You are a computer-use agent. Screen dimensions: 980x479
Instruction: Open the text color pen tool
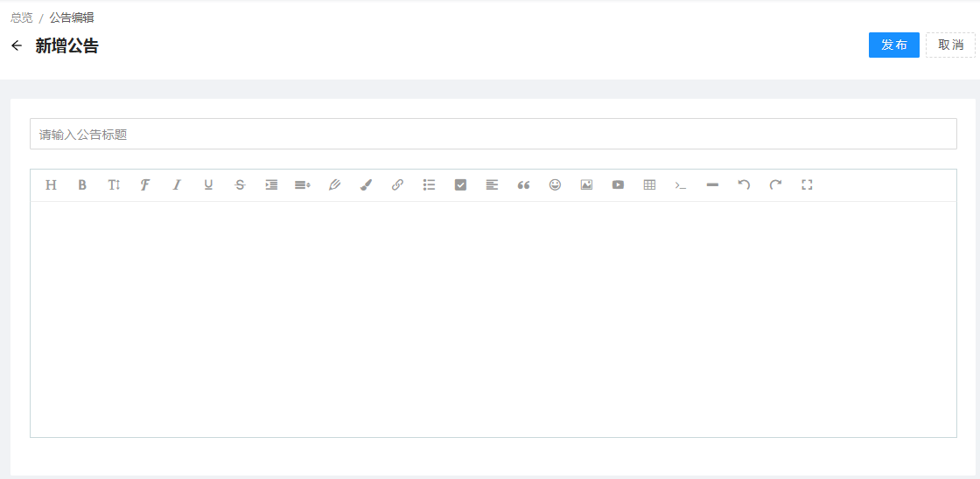coord(334,185)
